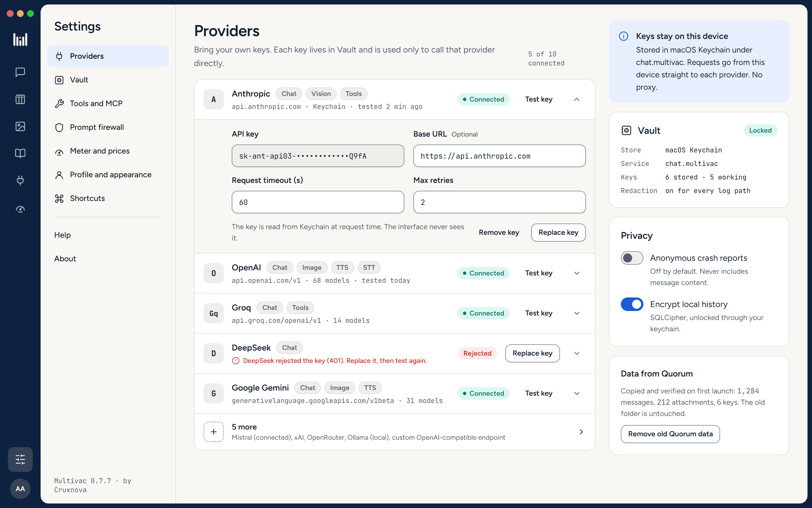Click the Multivac bars logo

20,39
